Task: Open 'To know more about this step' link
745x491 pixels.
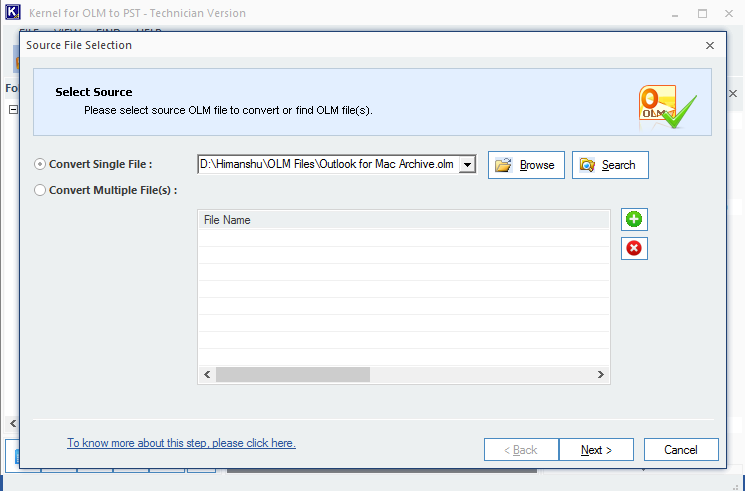Action: (181, 443)
